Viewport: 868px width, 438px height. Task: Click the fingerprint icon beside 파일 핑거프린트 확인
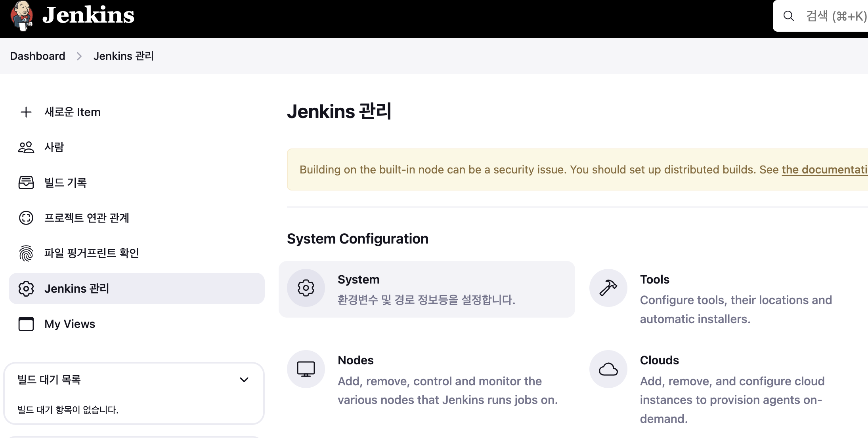click(26, 253)
